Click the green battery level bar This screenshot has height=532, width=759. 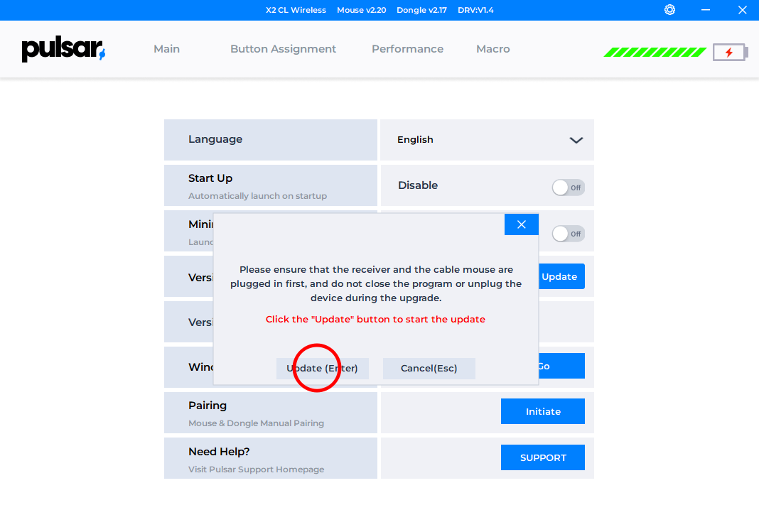[655, 53]
